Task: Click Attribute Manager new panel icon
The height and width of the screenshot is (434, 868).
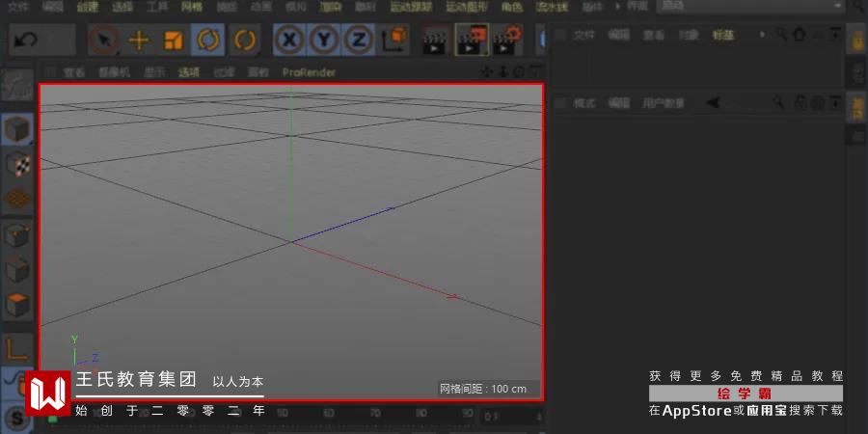Action: [x=835, y=102]
